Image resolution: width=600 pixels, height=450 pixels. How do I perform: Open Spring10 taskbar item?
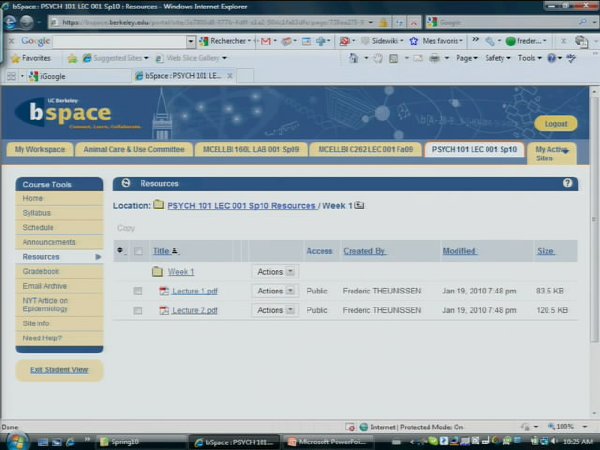point(141,442)
